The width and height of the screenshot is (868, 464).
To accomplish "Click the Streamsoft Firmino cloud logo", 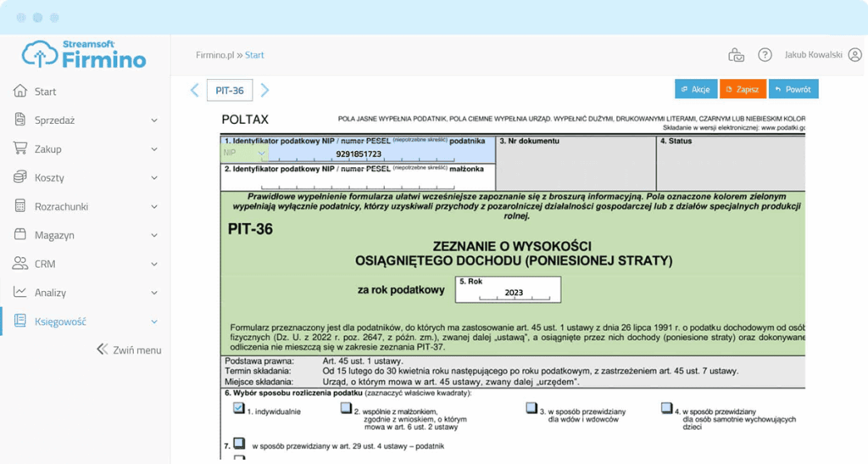I will pyautogui.click(x=39, y=53).
